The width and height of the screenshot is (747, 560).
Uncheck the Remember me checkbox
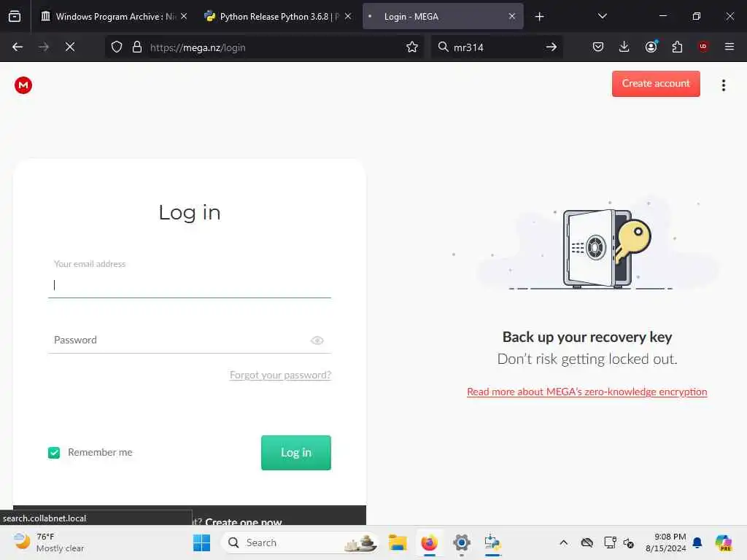pyautogui.click(x=54, y=452)
